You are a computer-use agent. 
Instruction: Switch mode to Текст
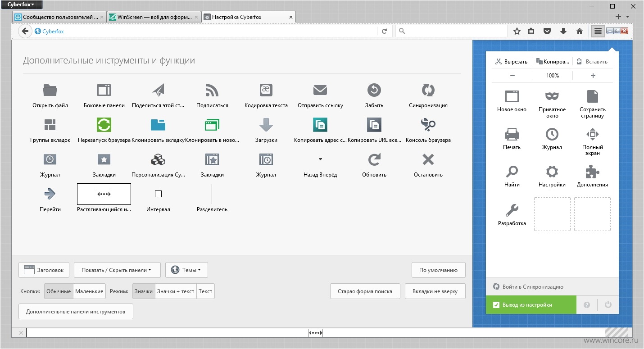[x=205, y=291]
